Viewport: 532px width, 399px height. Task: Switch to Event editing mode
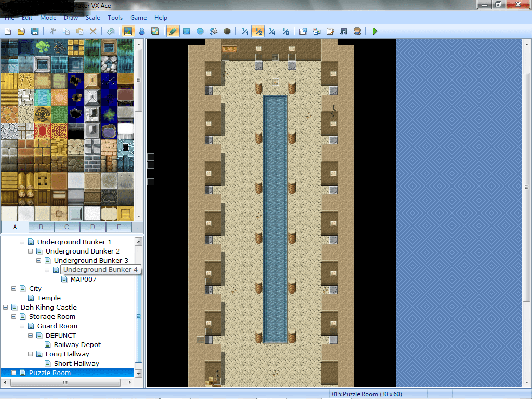[142, 31]
